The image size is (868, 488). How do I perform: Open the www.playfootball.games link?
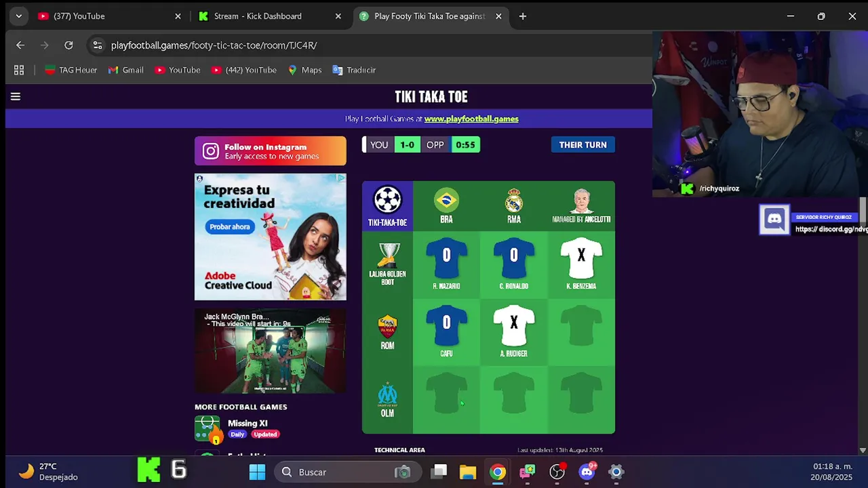click(x=471, y=119)
